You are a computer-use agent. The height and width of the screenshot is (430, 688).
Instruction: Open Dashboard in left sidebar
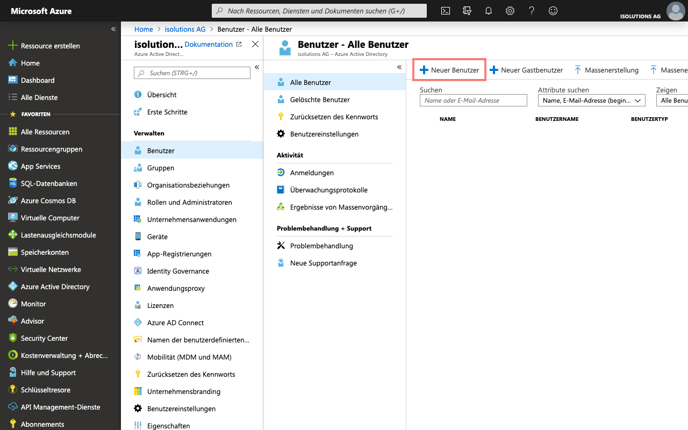pyautogui.click(x=37, y=80)
